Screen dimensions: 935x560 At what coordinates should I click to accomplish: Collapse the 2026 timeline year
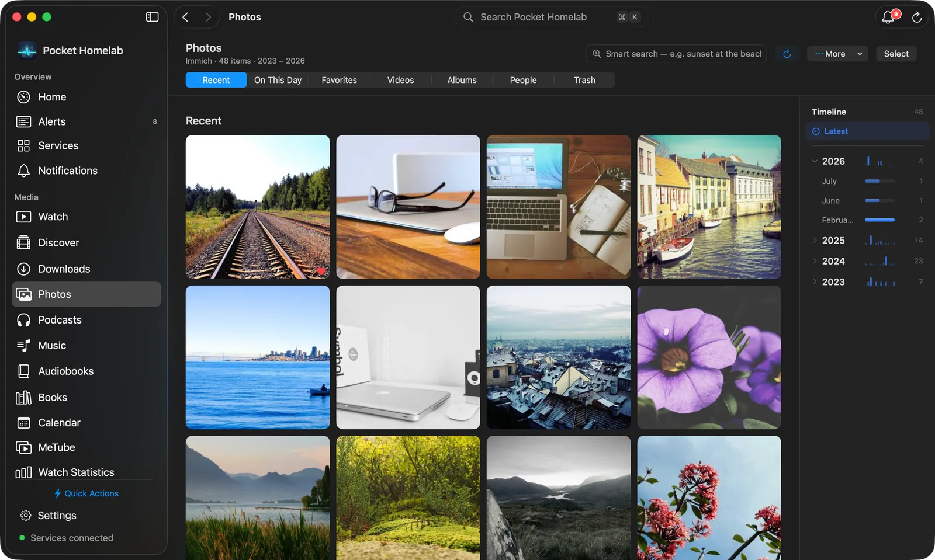[815, 161]
